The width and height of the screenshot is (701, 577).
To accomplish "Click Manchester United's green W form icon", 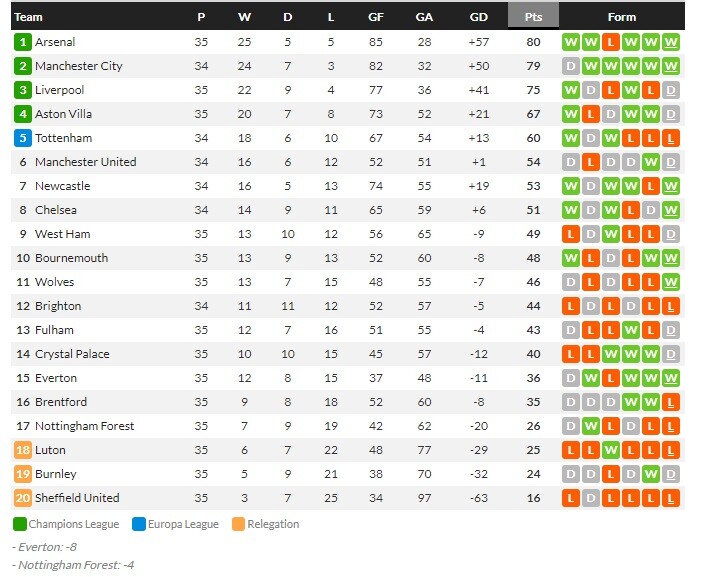I will click(651, 162).
